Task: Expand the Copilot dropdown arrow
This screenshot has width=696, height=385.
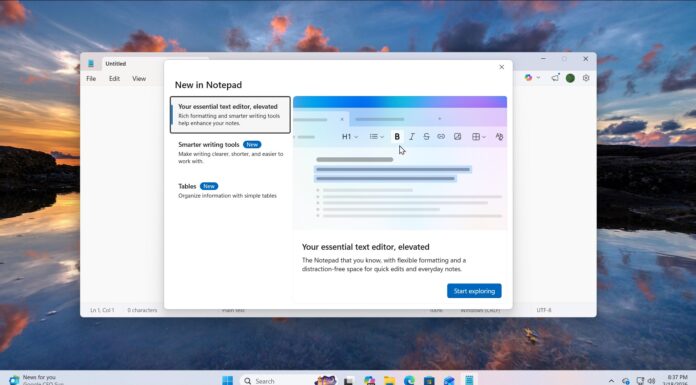Action: click(538, 78)
